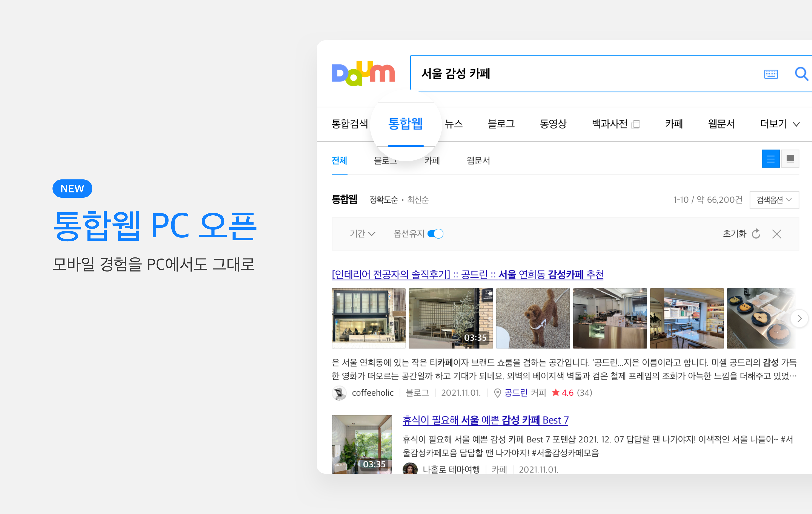Switch to image view icon

click(790, 159)
